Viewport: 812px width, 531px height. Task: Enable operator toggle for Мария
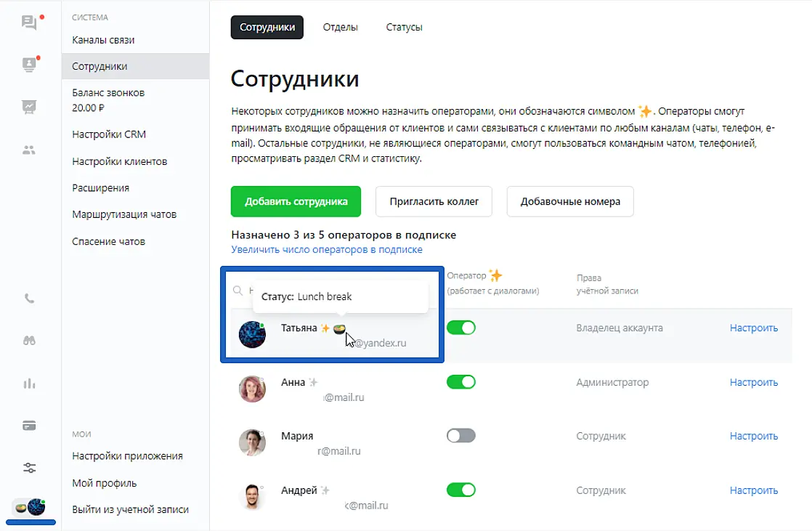(x=460, y=436)
